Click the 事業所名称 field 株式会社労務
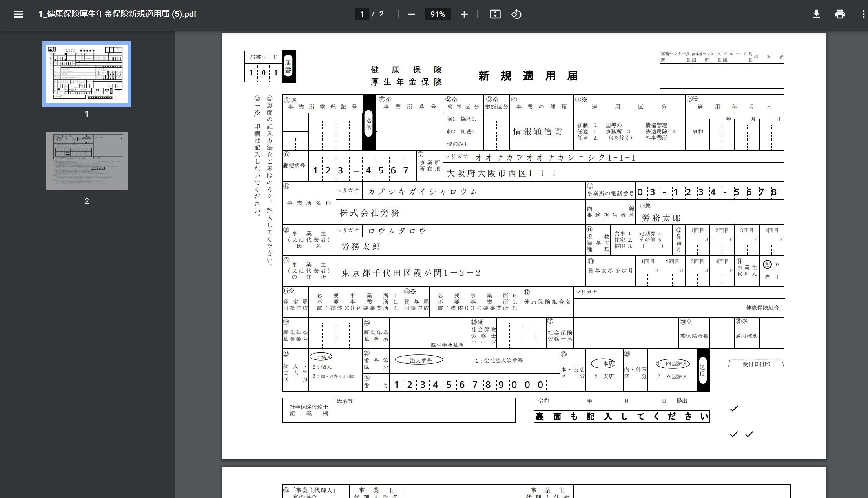This screenshot has width=868, height=498. pyautogui.click(x=370, y=213)
